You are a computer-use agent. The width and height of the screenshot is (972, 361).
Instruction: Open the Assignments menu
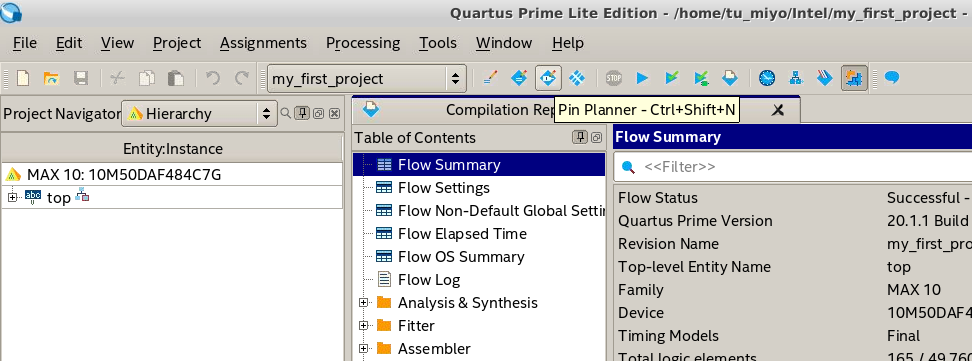(x=263, y=43)
